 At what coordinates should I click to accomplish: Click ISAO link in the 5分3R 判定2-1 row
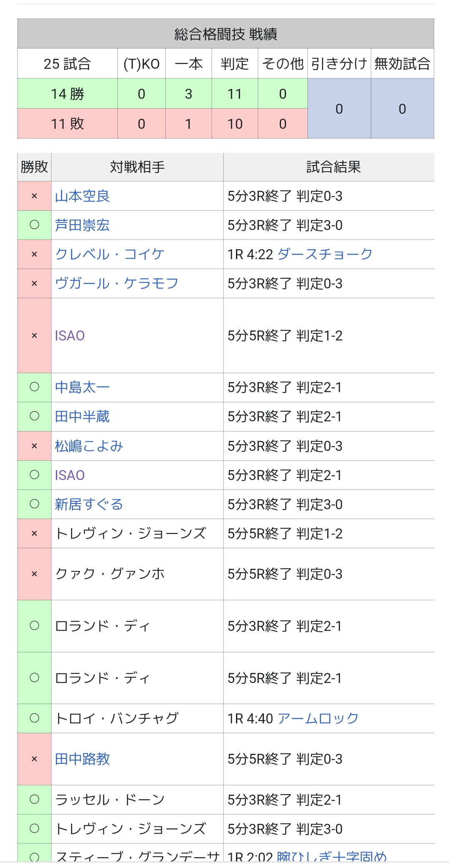click(70, 475)
